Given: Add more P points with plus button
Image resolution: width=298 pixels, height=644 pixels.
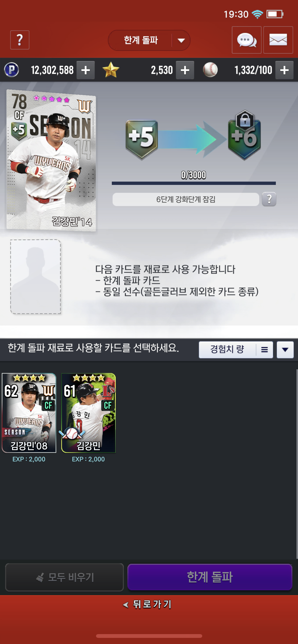Looking at the screenshot, I should 86,70.
